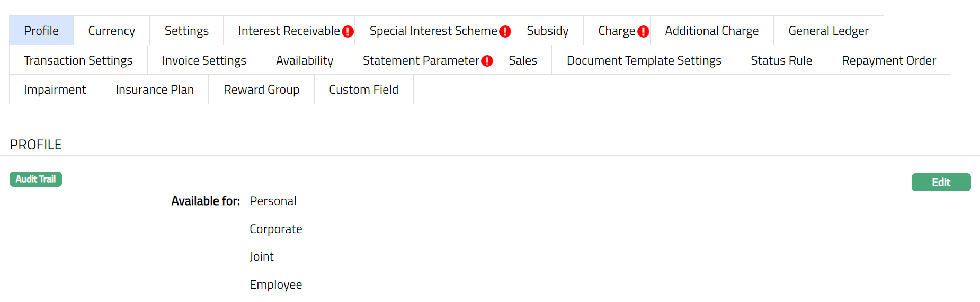Select the Availability tab
The width and height of the screenshot is (980, 302).
(305, 60)
